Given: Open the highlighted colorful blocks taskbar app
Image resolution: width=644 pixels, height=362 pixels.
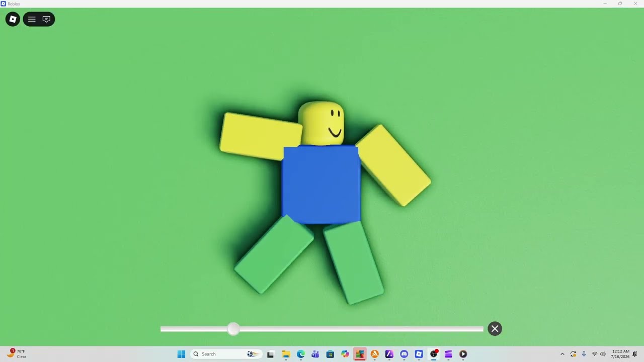Looking at the screenshot, I should [x=360, y=354].
